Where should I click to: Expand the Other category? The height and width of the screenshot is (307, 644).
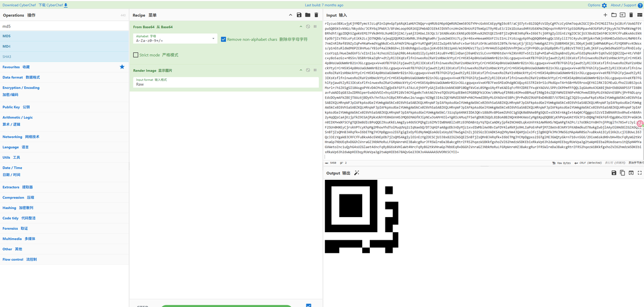point(64,249)
